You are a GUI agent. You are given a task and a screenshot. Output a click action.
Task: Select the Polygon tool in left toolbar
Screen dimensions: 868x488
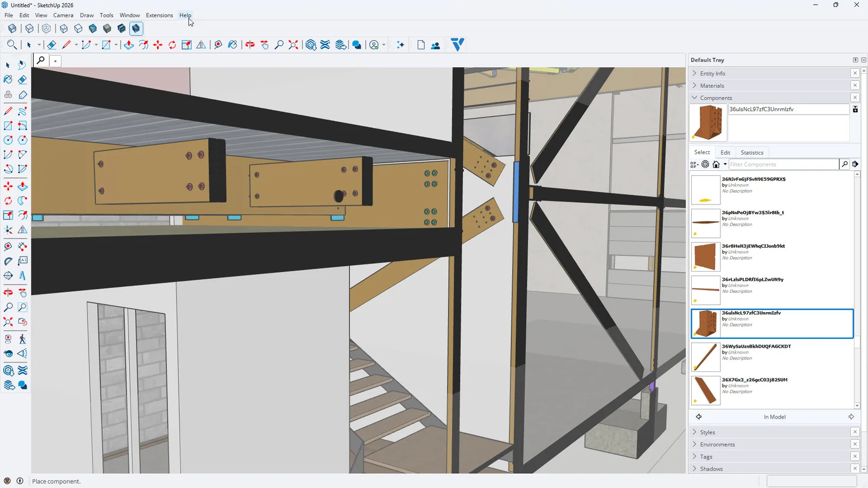(22, 140)
